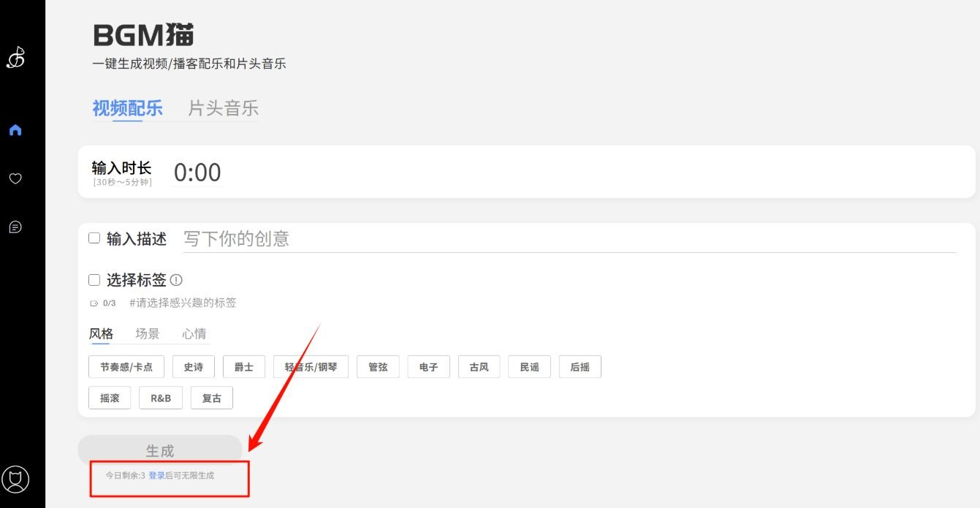The width and height of the screenshot is (980, 508).
Task: Choose the 轻音乐/钢琴 style tag
Action: pos(311,367)
